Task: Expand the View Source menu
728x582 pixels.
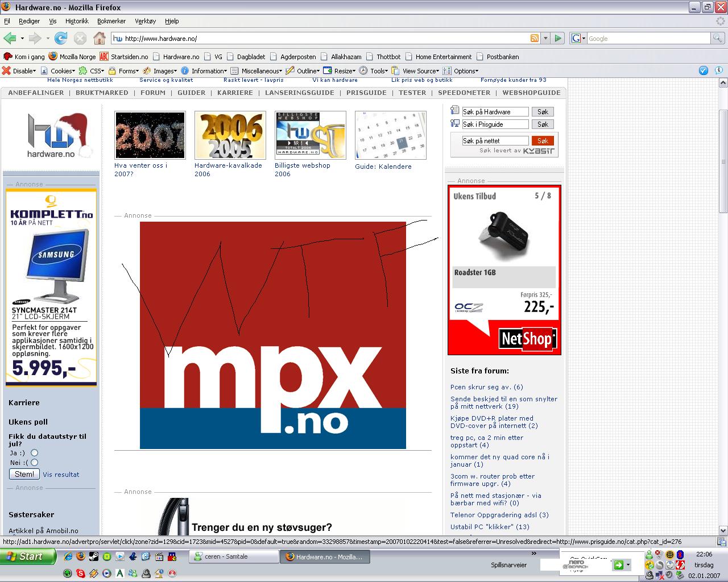Action: [415, 70]
